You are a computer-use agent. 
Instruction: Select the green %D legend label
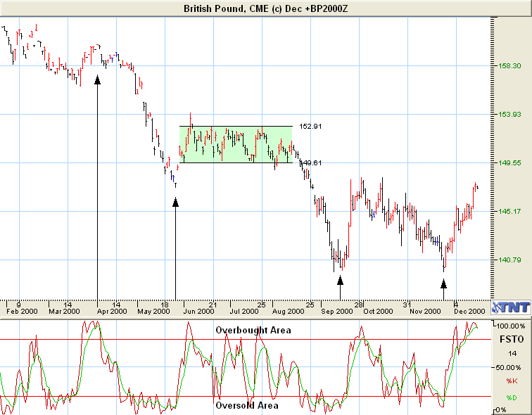(511, 398)
